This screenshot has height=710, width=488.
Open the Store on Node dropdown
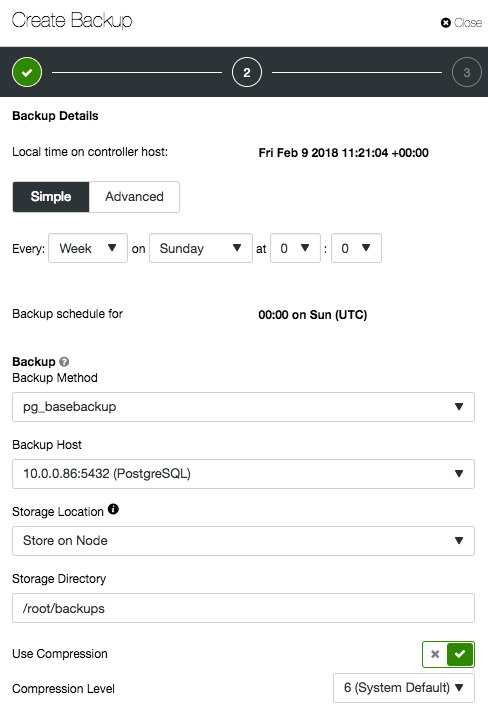[x=243, y=541]
